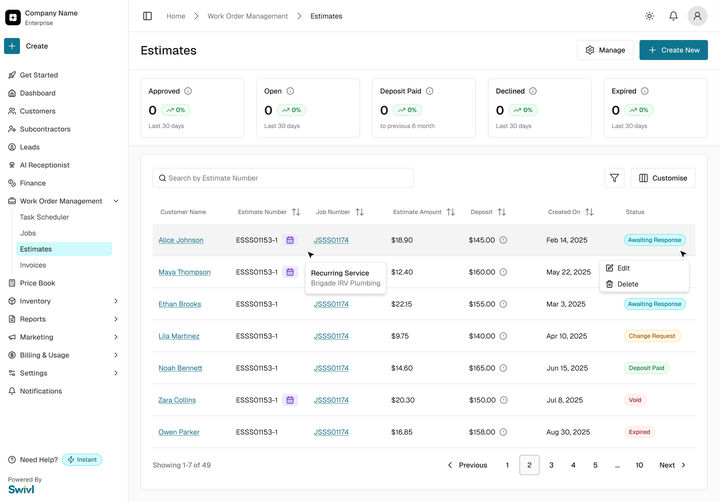Click deposit info icon beside $160.00
Viewport: 720px width, 502px height.
(503, 272)
